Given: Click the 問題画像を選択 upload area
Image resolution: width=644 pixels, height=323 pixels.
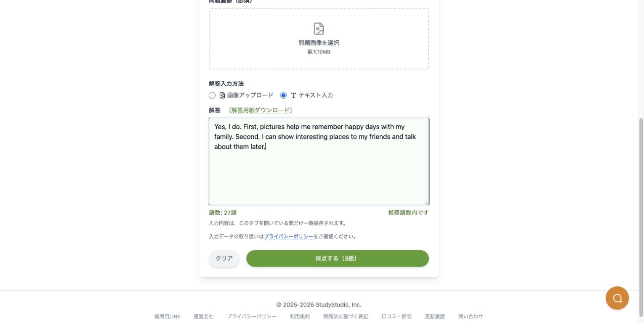Looking at the screenshot, I should [319, 39].
